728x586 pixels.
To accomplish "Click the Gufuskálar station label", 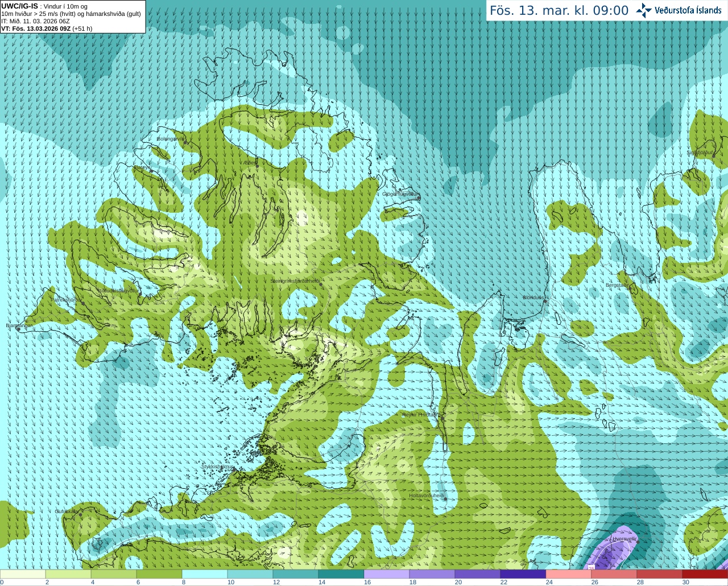I will pos(67,511).
